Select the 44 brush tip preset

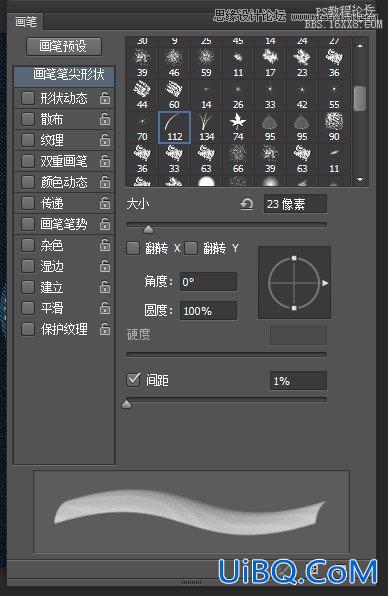pos(142,95)
